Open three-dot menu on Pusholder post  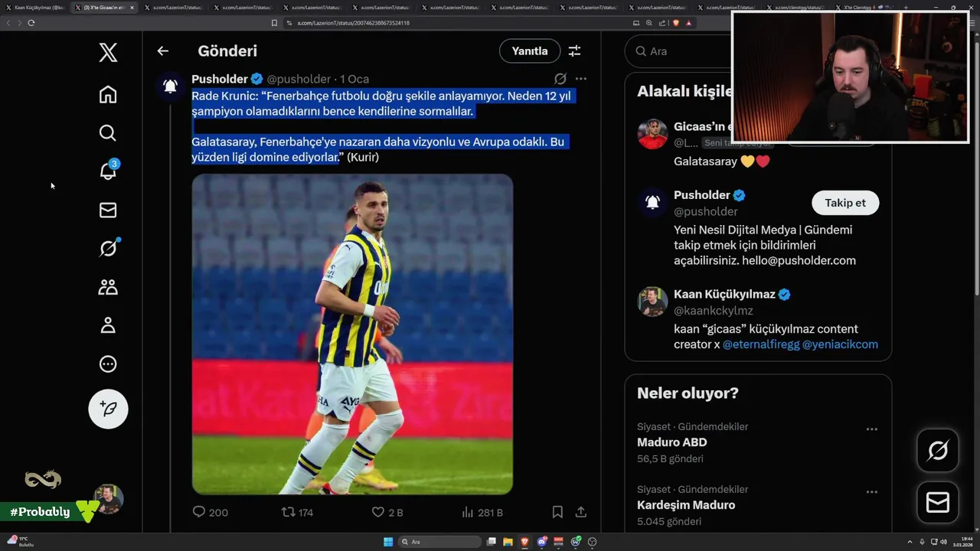[581, 79]
